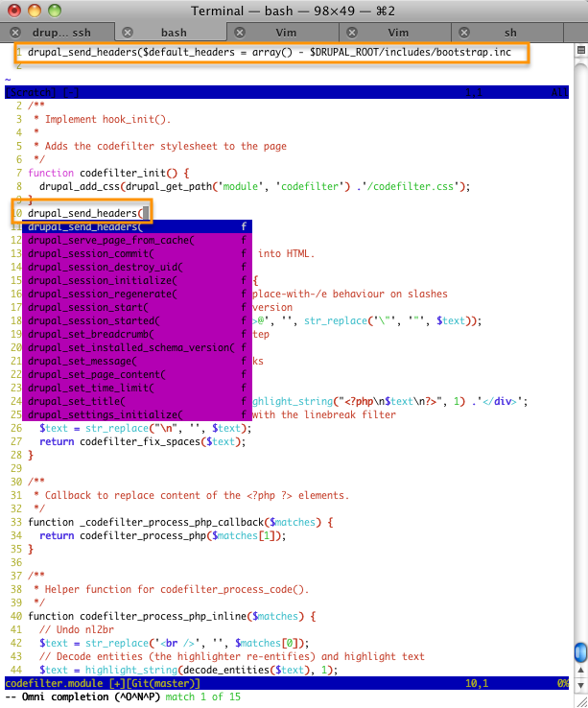Image resolution: width=588 pixels, height=708 pixels.
Task: Close the 'drup… ssh' terminal tab
Action: tap(15, 33)
